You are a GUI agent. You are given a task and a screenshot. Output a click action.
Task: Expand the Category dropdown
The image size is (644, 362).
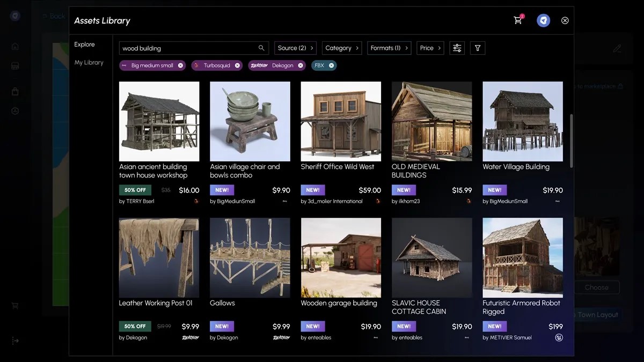click(342, 48)
